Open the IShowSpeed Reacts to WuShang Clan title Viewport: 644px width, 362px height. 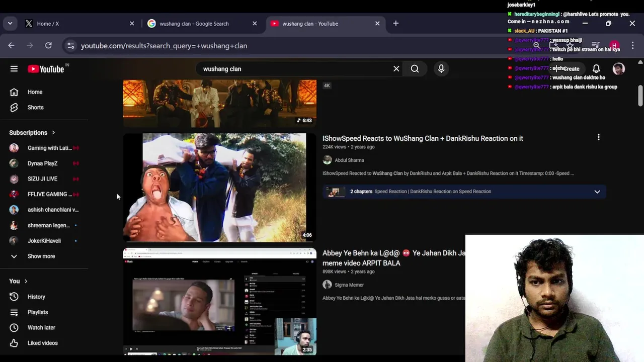coord(423,138)
